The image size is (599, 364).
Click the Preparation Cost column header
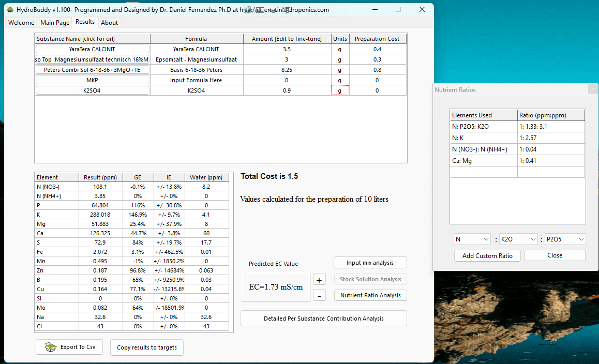click(377, 39)
